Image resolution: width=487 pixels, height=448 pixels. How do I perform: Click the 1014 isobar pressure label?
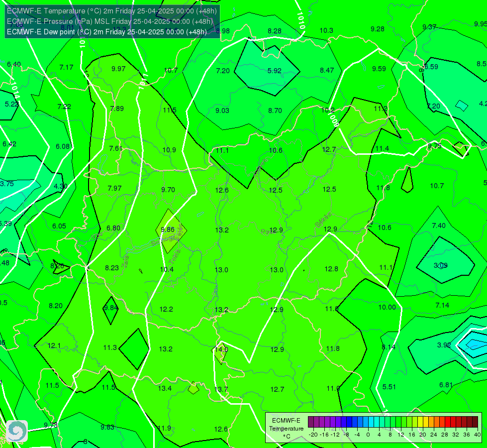15,91
